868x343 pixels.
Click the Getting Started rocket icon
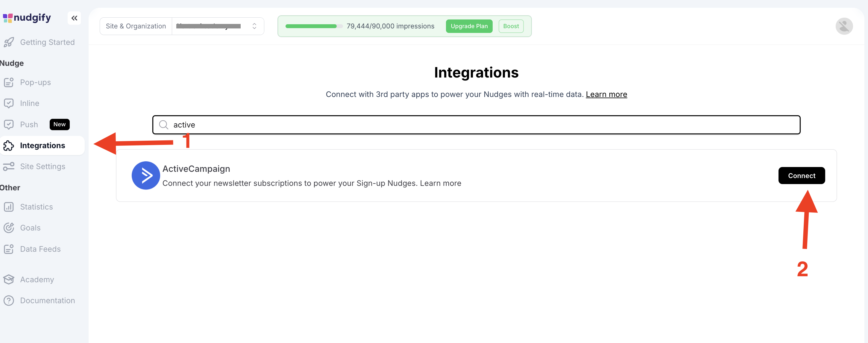(9, 42)
